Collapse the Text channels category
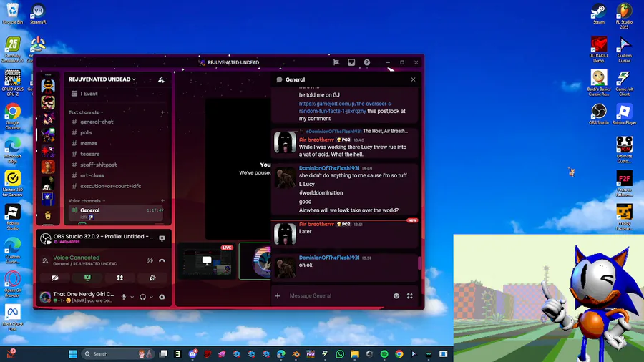This screenshot has width=644, height=362. [86, 112]
